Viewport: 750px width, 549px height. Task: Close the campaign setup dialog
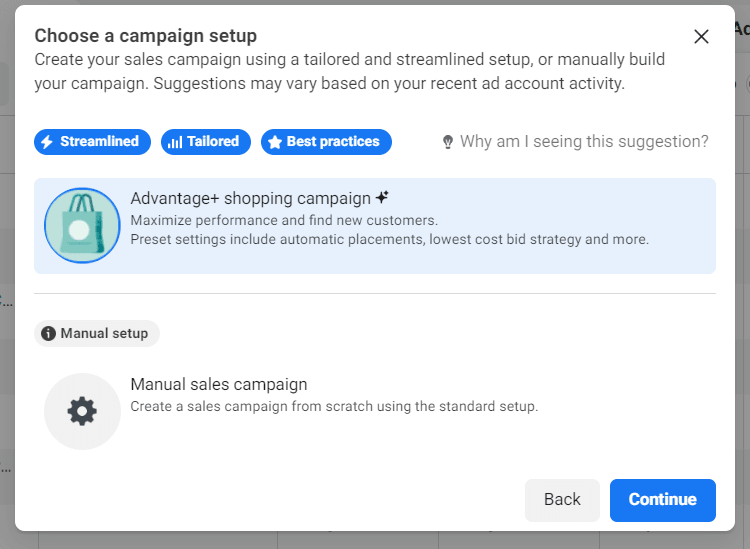tap(701, 36)
